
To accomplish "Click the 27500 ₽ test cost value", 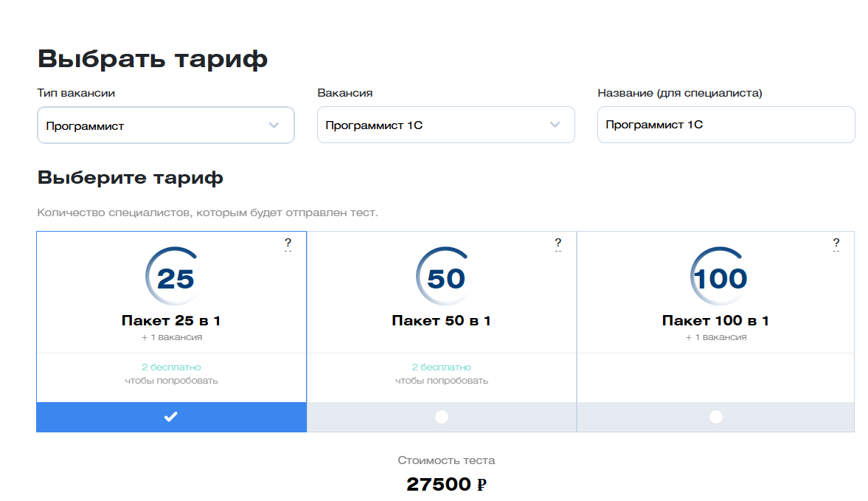I will pos(446,484).
